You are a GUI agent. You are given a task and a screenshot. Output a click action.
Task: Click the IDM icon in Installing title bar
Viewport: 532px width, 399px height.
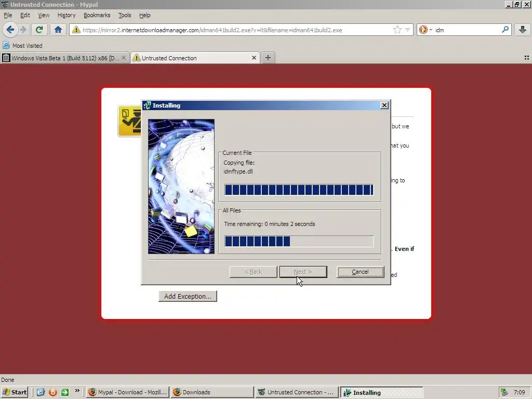coord(147,105)
